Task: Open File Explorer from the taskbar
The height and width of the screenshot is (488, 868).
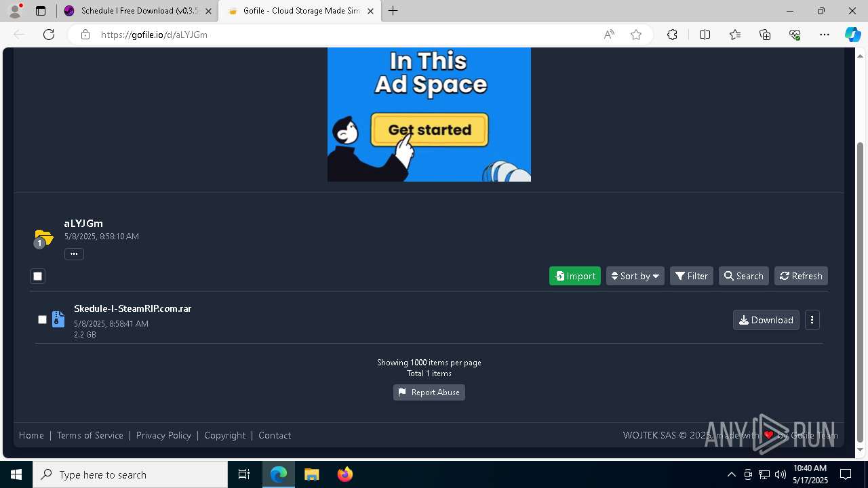Action: (x=311, y=474)
